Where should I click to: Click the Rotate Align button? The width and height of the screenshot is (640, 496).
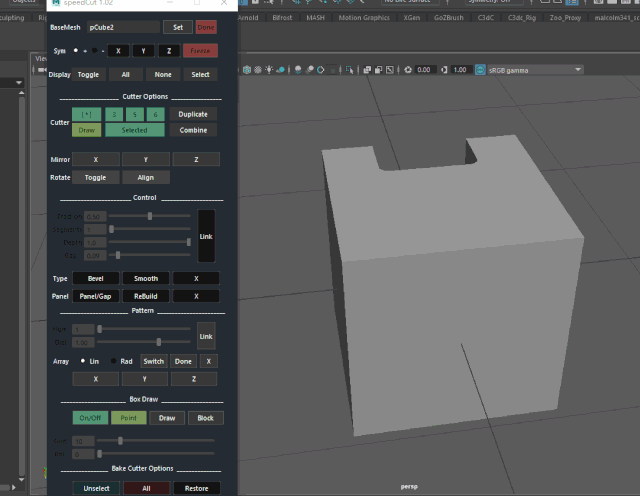coord(146,177)
